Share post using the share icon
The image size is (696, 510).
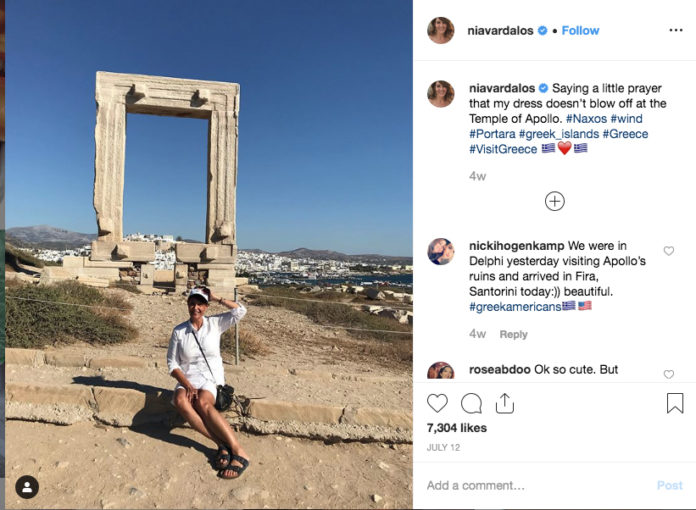[x=505, y=403]
